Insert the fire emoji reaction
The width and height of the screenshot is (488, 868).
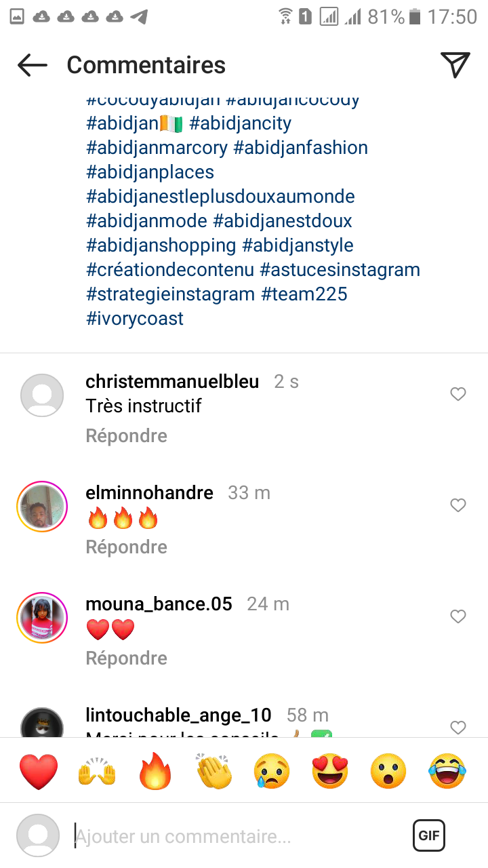tap(155, 771)
